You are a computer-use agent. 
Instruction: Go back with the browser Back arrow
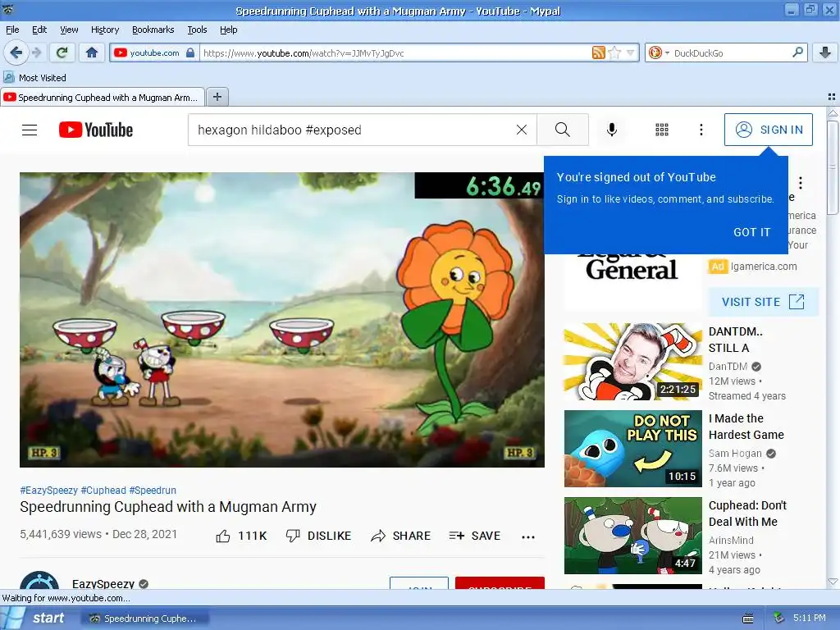click(16, 52)
